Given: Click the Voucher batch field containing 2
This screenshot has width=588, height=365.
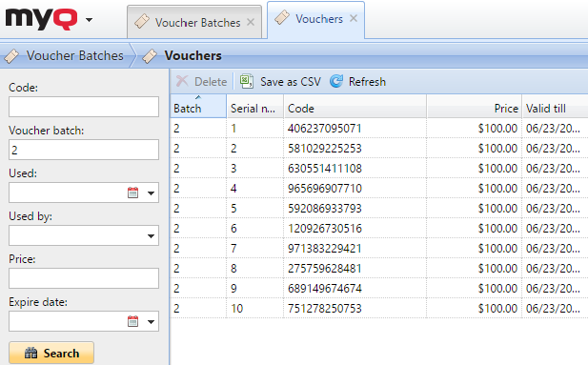Looking at the screenshot, I should pos(84,150).
